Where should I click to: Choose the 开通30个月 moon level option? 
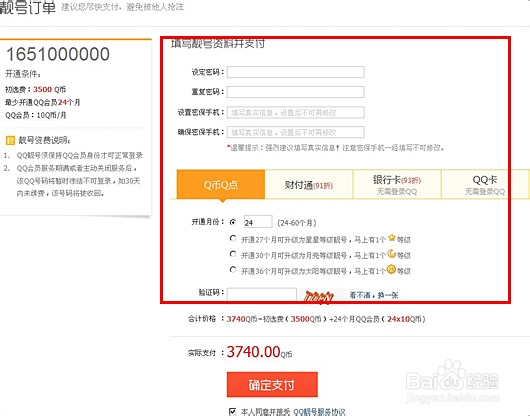(x=233, y=254)
